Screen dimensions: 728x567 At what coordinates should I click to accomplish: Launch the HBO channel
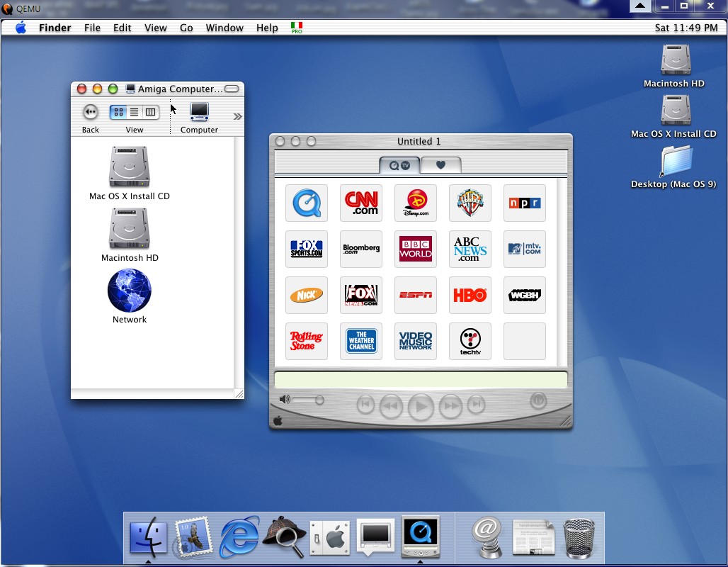(x=470, y=296)
